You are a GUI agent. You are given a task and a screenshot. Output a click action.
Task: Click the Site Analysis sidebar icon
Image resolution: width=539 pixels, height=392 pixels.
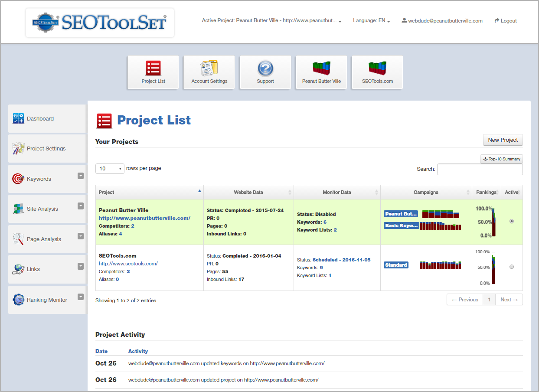[18, 209]
